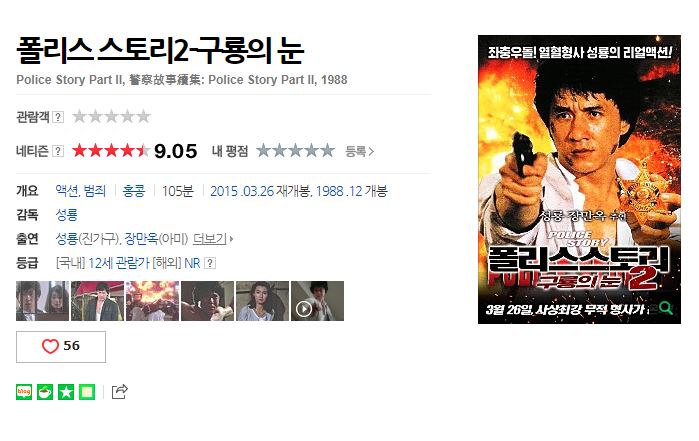Screen dimensions: 699x441
Task: Set my rating with the 내 평점 stars
Action: 296,151
